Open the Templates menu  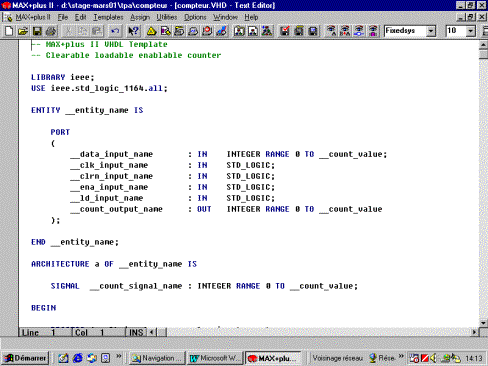108,17
